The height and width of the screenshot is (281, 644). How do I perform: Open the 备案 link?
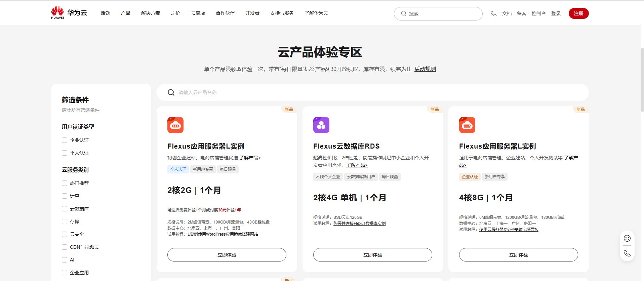[522, 13]
